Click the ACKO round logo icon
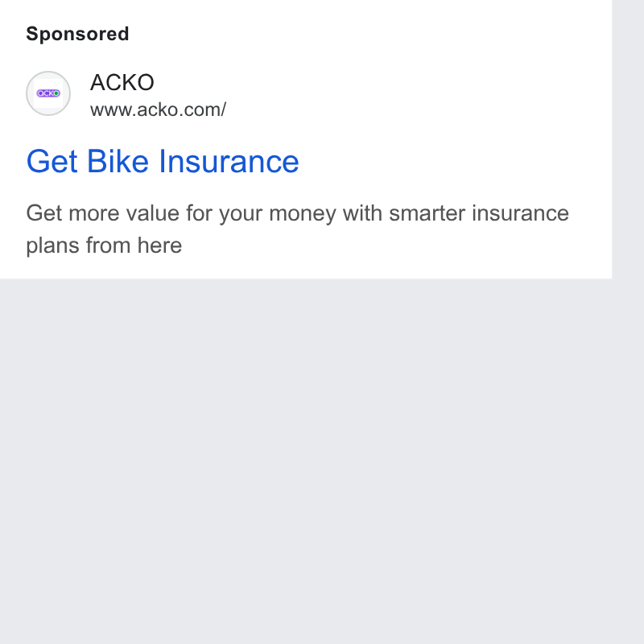 [x=48, y=93]
